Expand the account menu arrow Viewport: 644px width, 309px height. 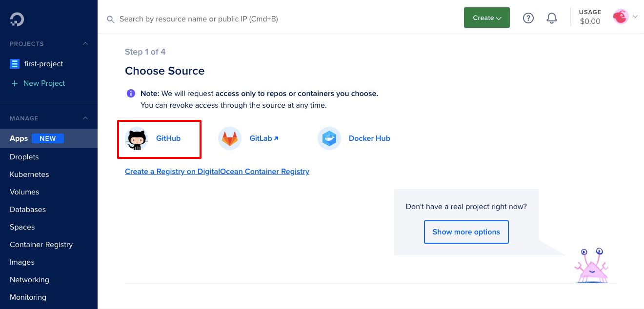pos(635,17)
